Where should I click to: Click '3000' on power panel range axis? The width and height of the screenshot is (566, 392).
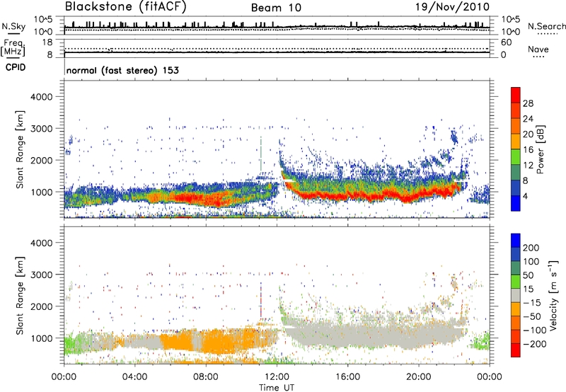click(x=41, y=129)
